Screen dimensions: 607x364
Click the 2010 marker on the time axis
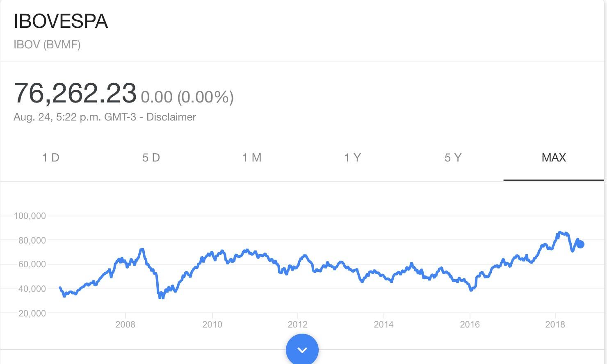coord(212,325)
